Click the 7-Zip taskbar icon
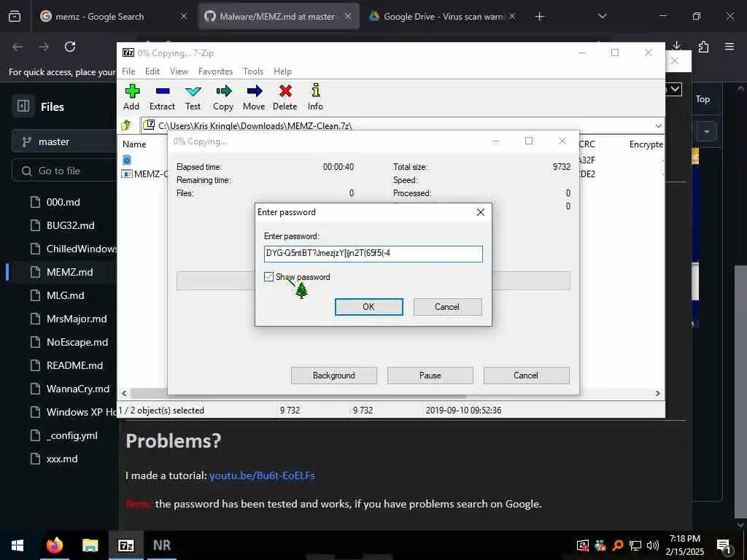The image size is (747, 560). pos(125,545)
